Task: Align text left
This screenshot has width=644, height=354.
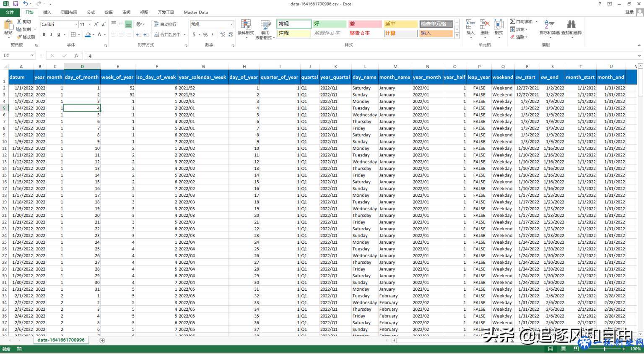Action: (x=113, y=34)
